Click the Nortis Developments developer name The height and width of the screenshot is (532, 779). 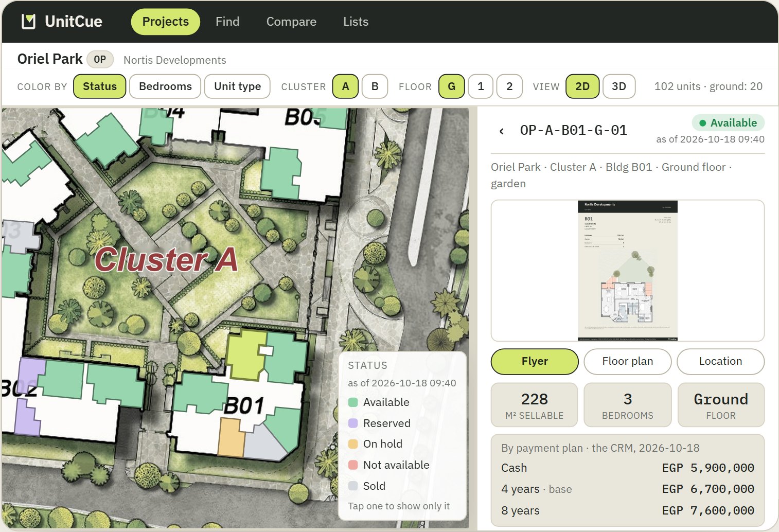click(175, 60)
